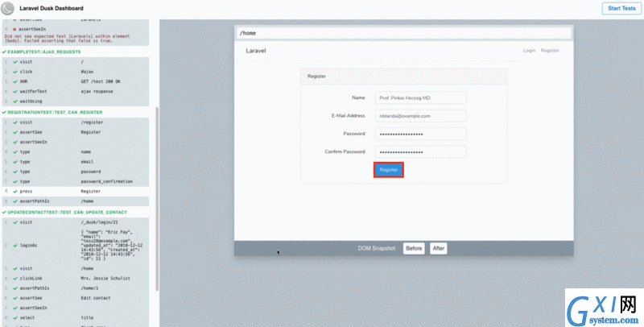Click the 'DOM Snapshot' label
This screenshot has height=327, width=644.
click(x=376, y=249)
